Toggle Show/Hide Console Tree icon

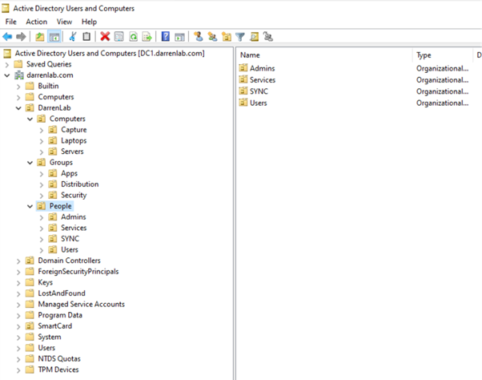[54, 37]
